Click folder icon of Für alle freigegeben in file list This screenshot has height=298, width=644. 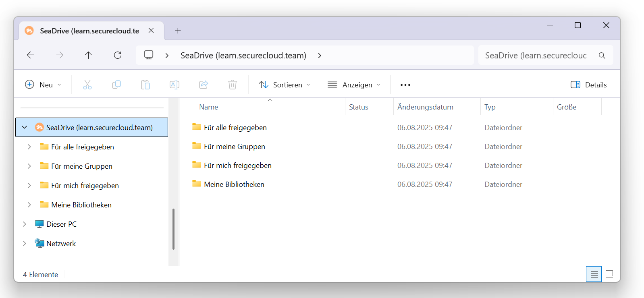pyautogui.click(x=197, y=127)
